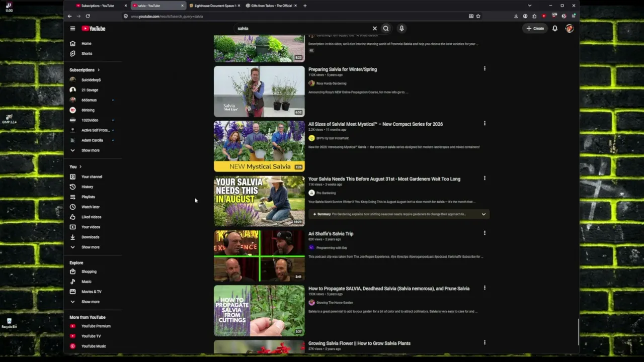Open more options for Ari Shaffir's Salvia Trip
The height and width of the screenshot is (362, 644).
pyautogui.click(x=485, y=233)
